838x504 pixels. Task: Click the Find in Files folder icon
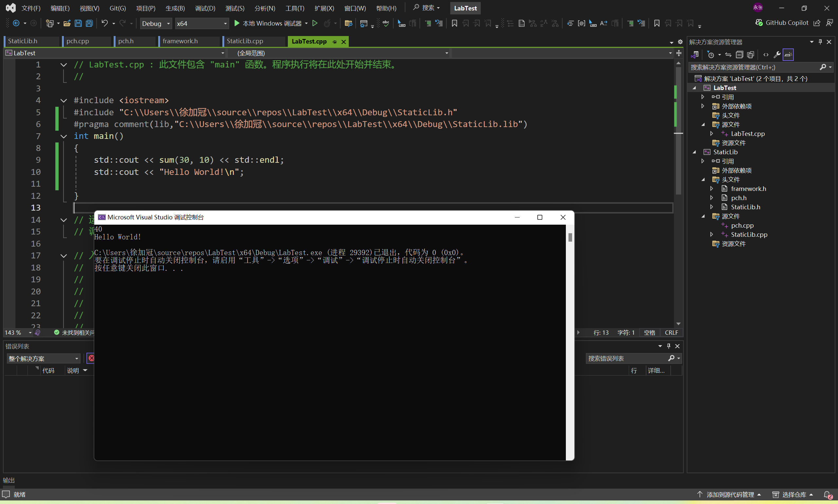[348, 23]
